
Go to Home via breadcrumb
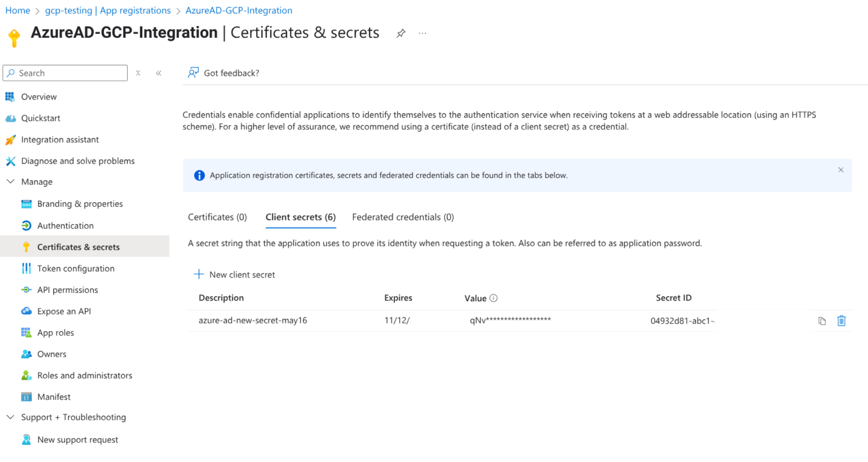click(17, 10)
